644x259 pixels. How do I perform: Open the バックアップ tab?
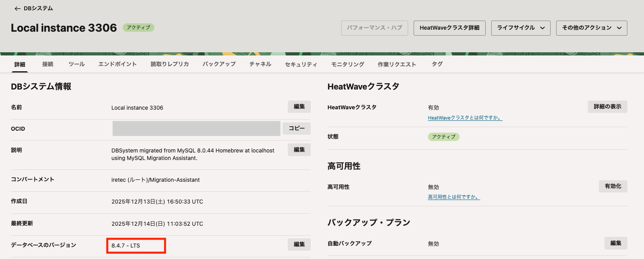tap(219, 64)
